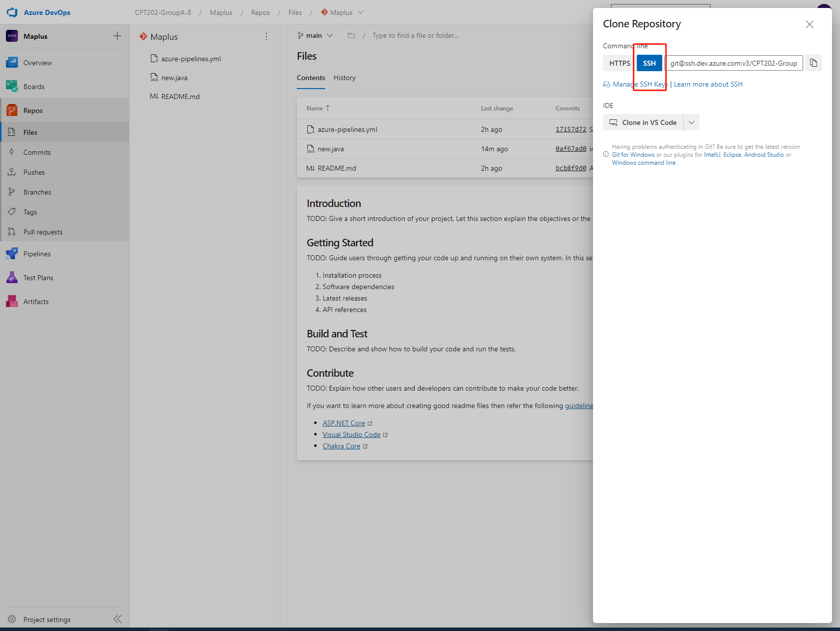Open Pipelines from the sidebar

point(37,254)
